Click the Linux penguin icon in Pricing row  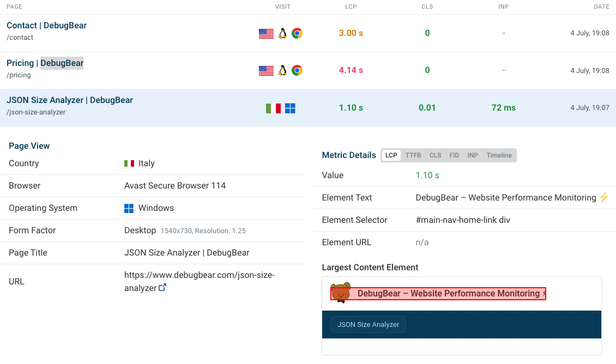tap(282, 70)
